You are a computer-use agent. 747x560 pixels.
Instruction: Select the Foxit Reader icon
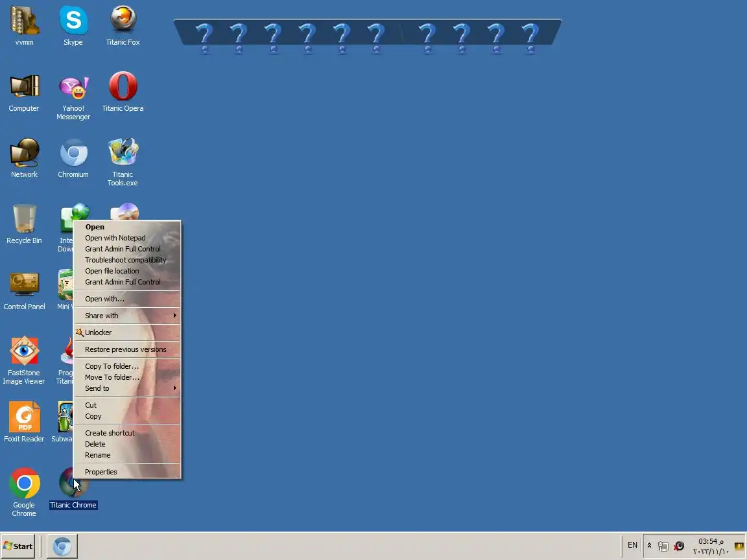click(24, 423)
